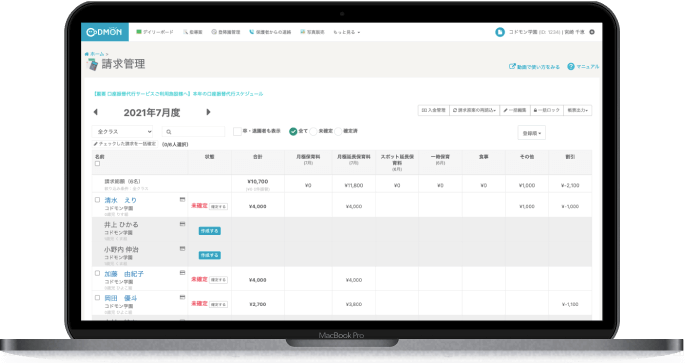Check the box for 岡田 優斗
This screenshot has width=686, height=363.
(97, 297)
